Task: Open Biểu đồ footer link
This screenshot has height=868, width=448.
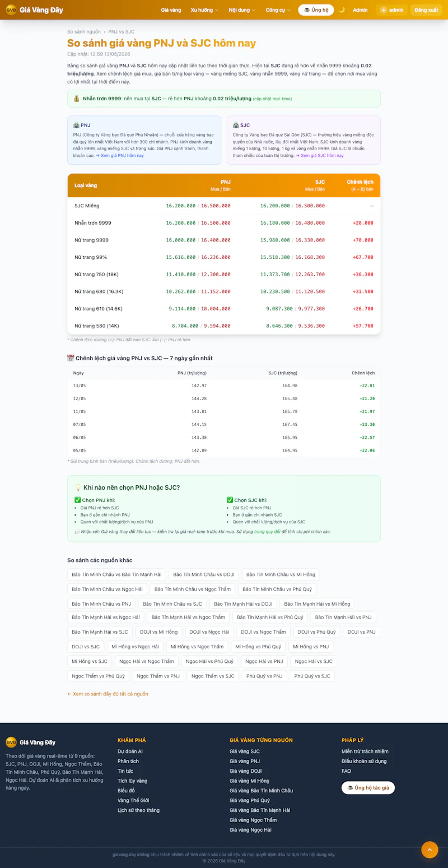Action: (x=126, y=791)
